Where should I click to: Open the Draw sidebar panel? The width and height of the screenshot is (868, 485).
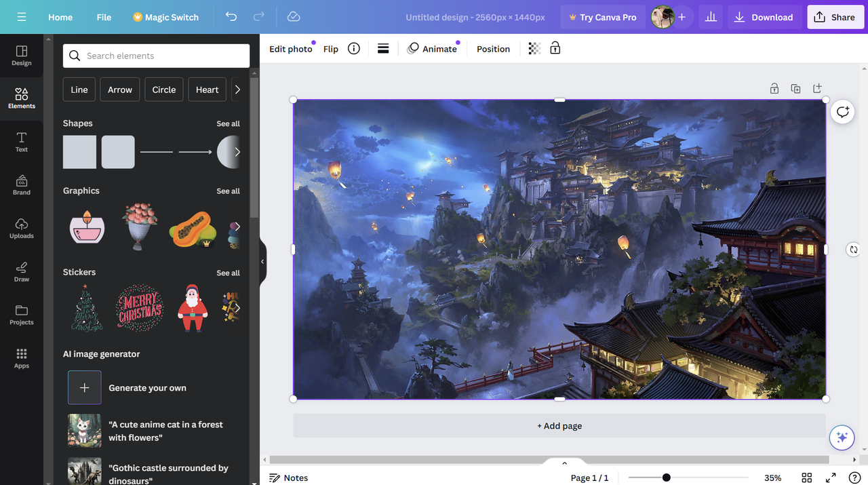pyautogui.click(x=22, y=271)
